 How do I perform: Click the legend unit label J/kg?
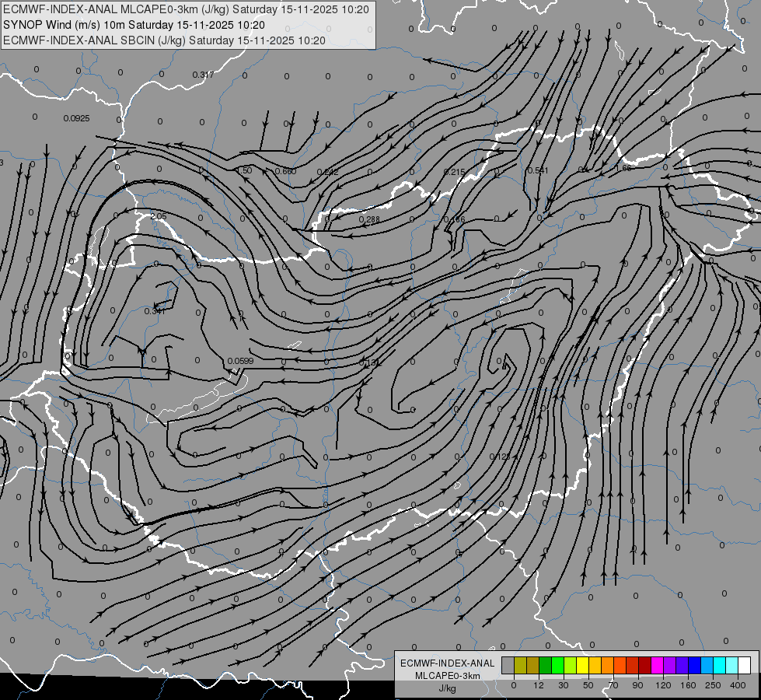(x=448, y=688)
